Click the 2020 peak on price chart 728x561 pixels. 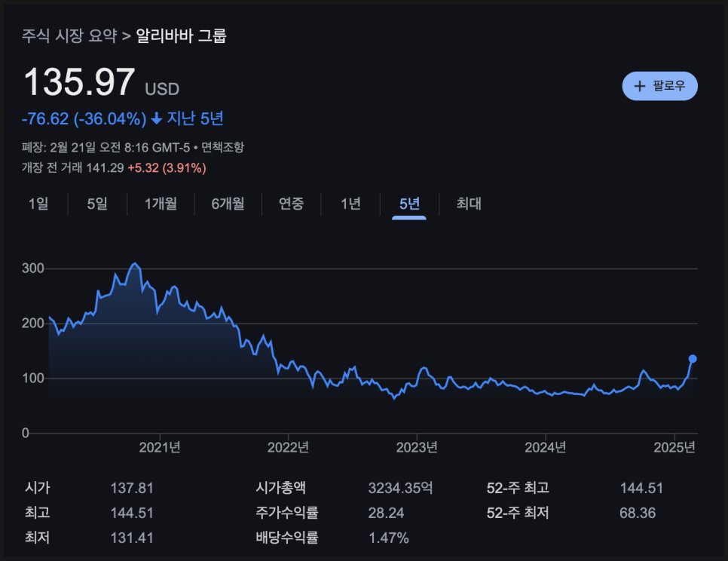135,264
